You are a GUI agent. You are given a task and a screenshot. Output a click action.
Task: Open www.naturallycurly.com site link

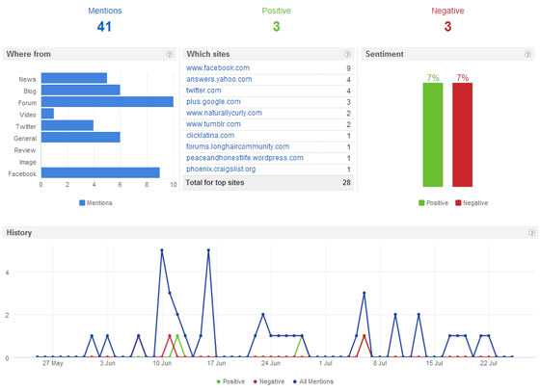point(224,113)
